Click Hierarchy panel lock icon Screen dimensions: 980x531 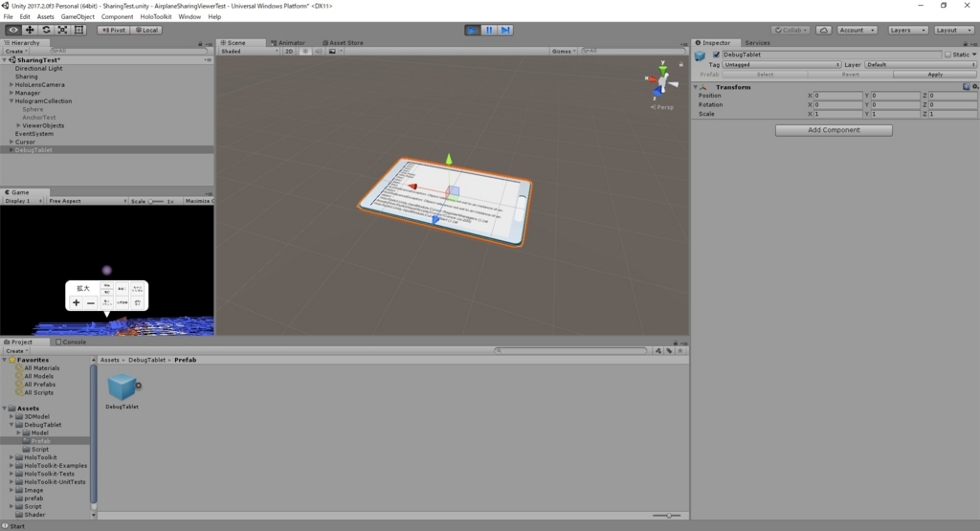(200, 43)
